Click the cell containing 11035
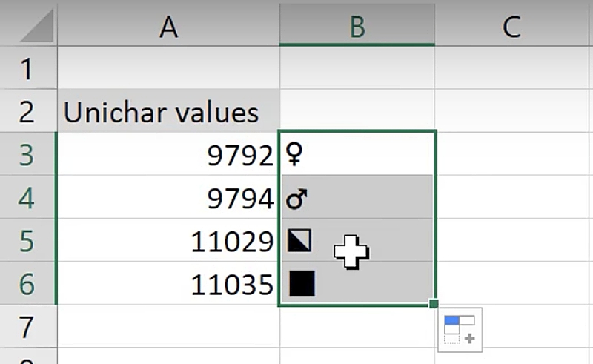This screenshot has width=593, height=364. point(169,283)
